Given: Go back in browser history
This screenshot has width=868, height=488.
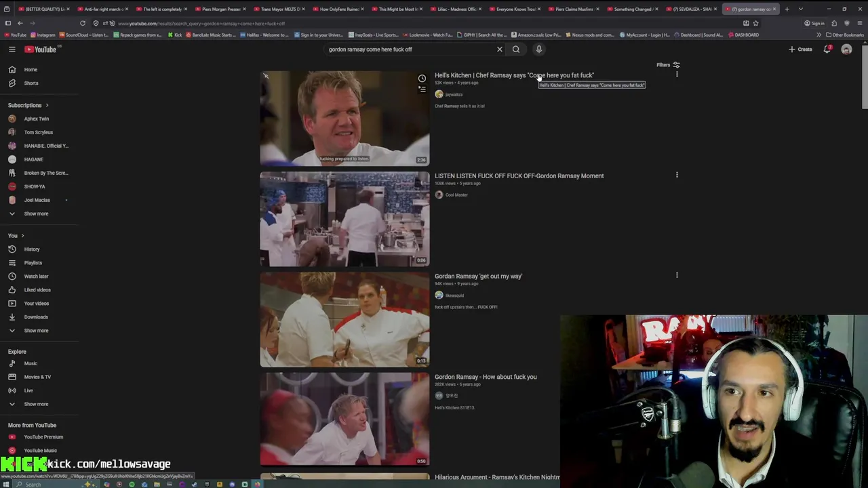Looking at the screenshot, I should (x=20, y=23).
